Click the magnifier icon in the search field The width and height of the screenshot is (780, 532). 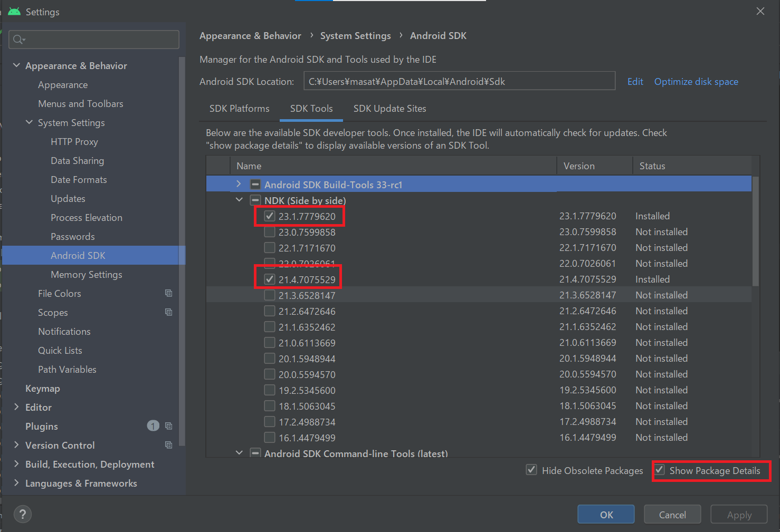tap(16, 39)
